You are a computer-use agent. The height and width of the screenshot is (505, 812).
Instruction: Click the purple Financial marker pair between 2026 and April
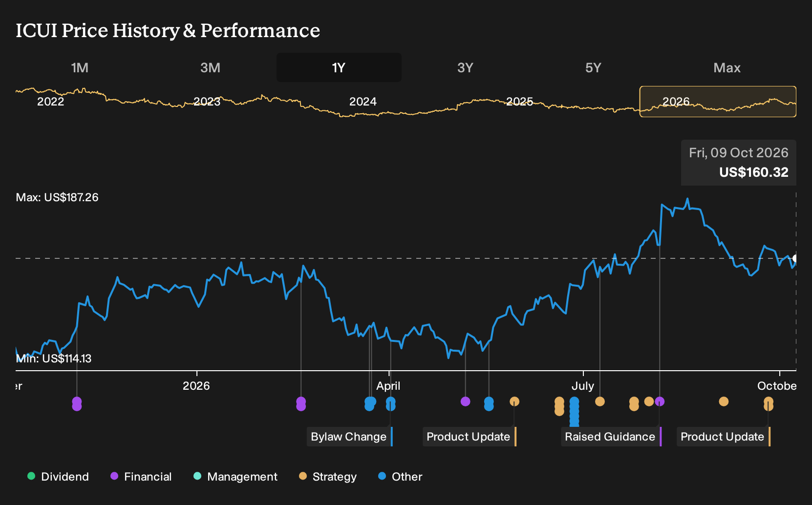pyautogui.click(x=301, y=404)
